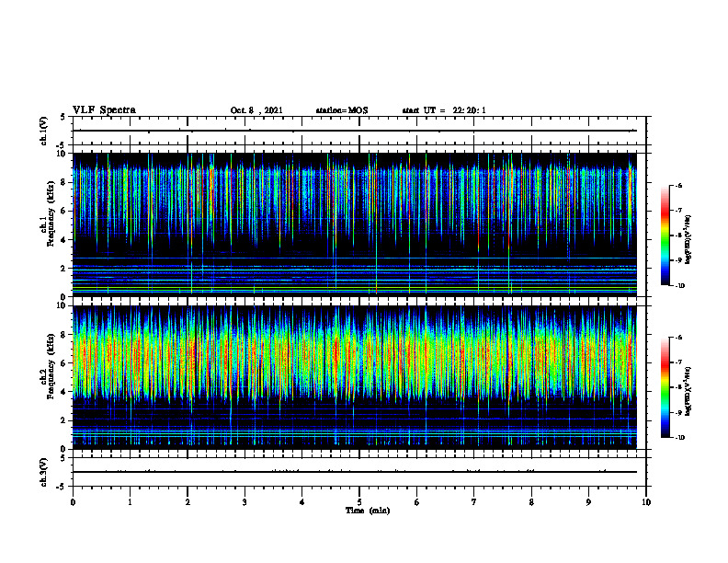Click the ch.2 'Frequency (kHz)' axis label
Viewport: 728px width, 563px height.
tap(51, 367)
